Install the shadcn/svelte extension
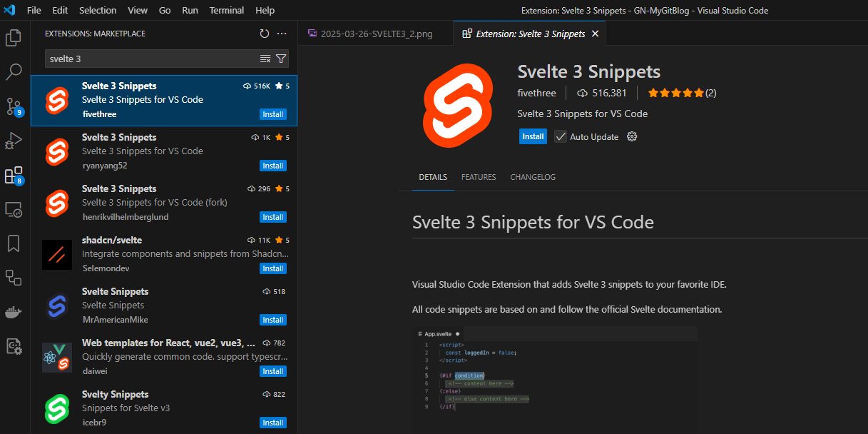Image resolution: width=868 pixels, height=434 pixels. (x=273, y=268)
